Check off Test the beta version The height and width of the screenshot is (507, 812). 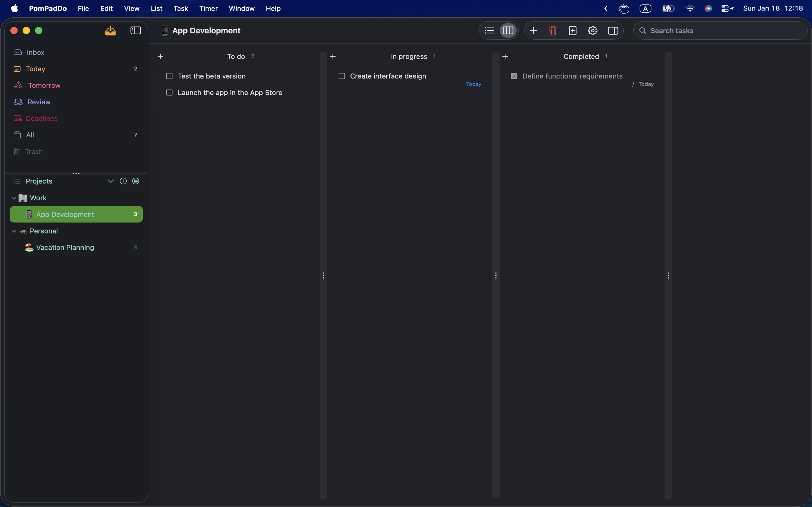click(x=169, y=76)
